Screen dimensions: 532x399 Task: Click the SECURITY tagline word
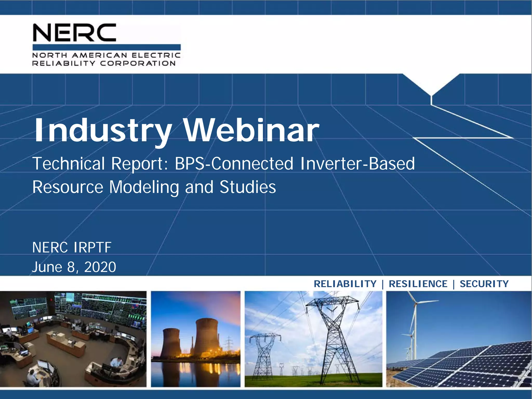484,284
